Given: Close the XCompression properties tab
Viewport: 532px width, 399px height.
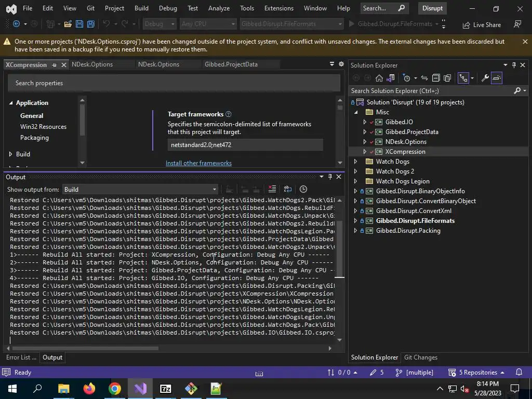Looking at the screenshot, I should pyautogui.click(x=64, y=65).
